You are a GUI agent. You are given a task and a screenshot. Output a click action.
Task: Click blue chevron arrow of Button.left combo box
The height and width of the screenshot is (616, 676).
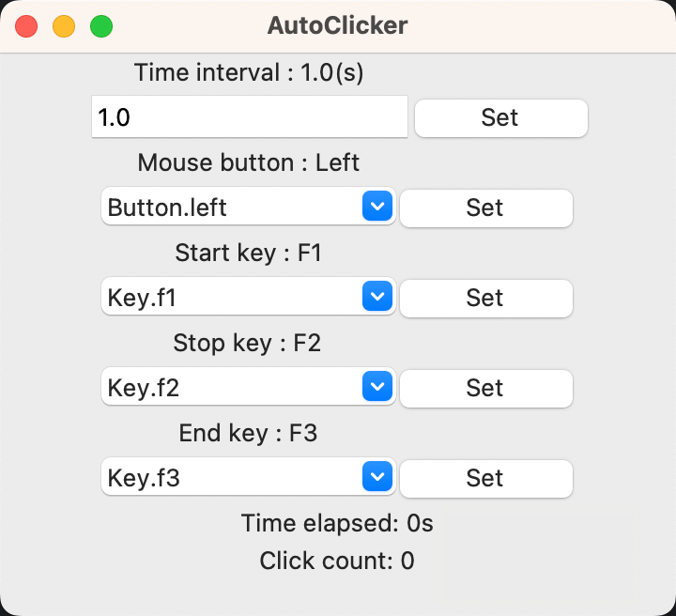[376, 208]
